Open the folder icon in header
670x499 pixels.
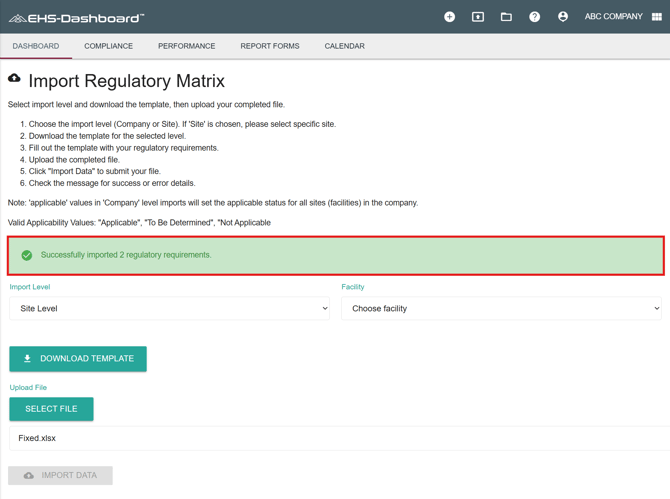[x=506, y=17]
